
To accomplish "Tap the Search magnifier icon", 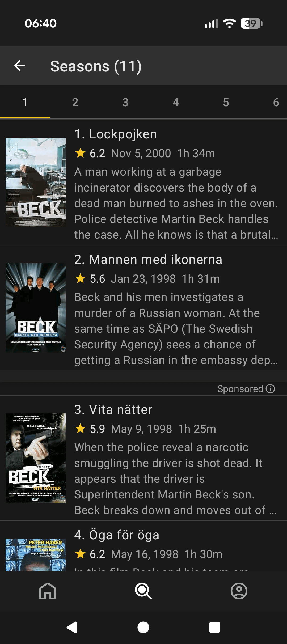I will (143, 591).
